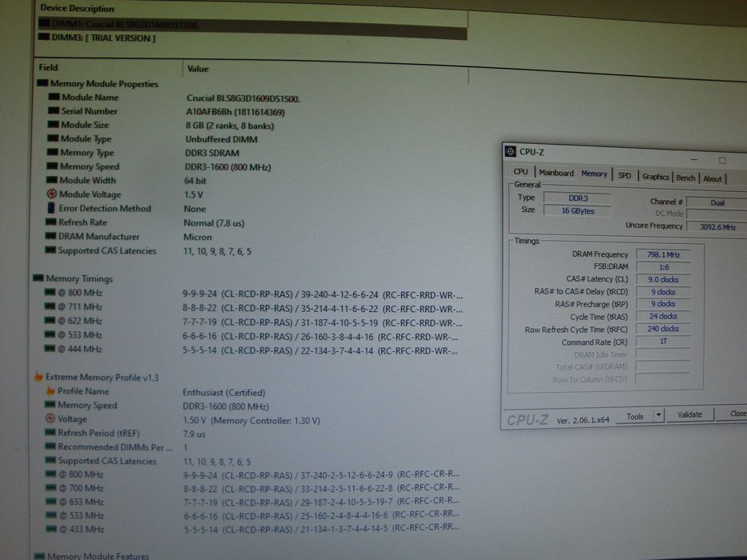Click the Module Type chip icon

[52, 138]
